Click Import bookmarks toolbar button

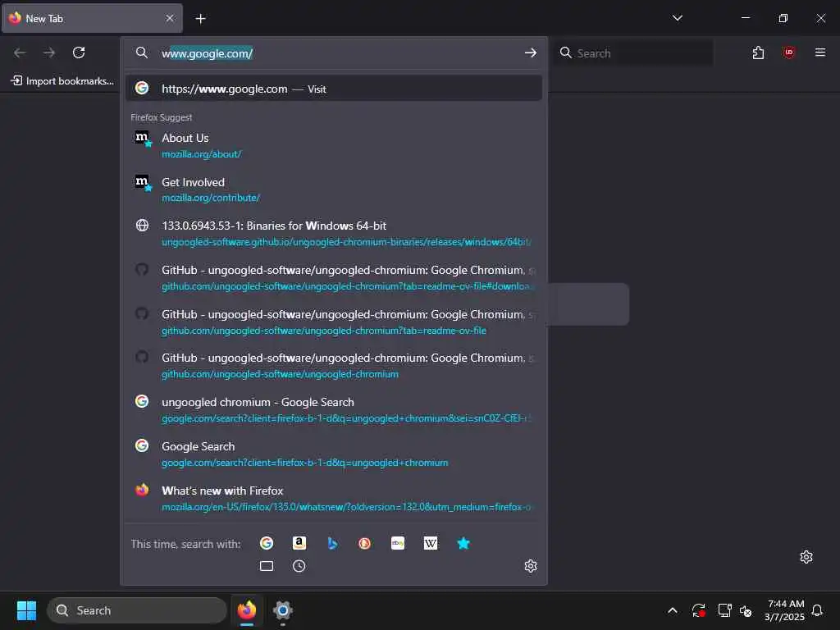(x=62, y=81)
